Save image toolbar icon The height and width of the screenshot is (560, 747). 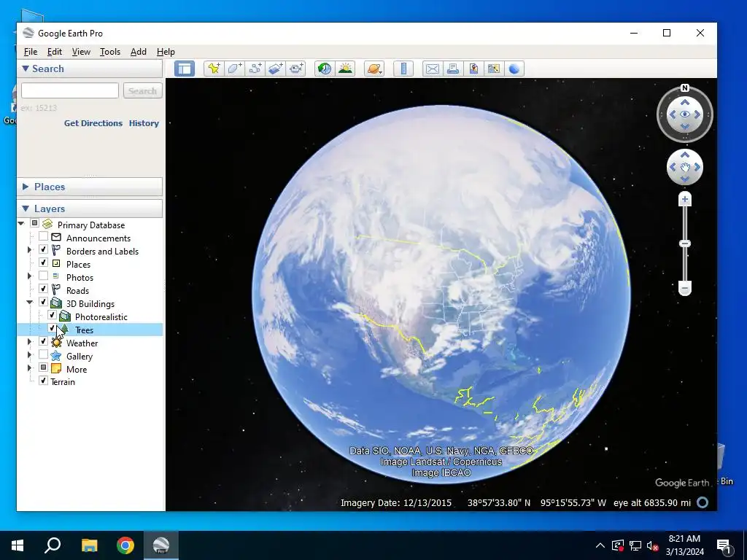[473, 69]
